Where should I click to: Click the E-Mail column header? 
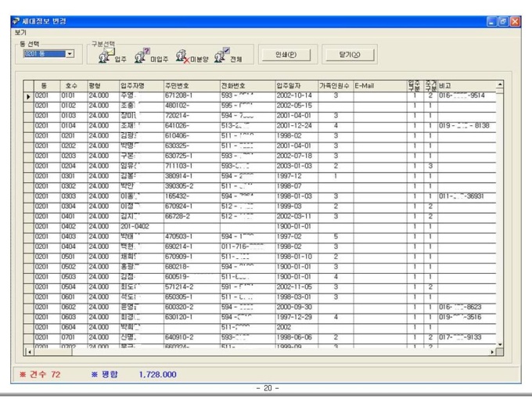(x=380, y=86)
